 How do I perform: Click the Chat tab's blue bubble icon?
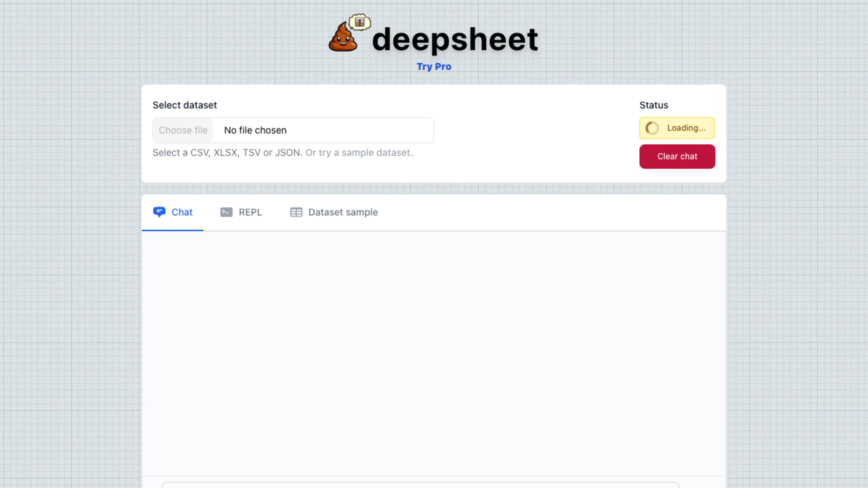(160, 212)
